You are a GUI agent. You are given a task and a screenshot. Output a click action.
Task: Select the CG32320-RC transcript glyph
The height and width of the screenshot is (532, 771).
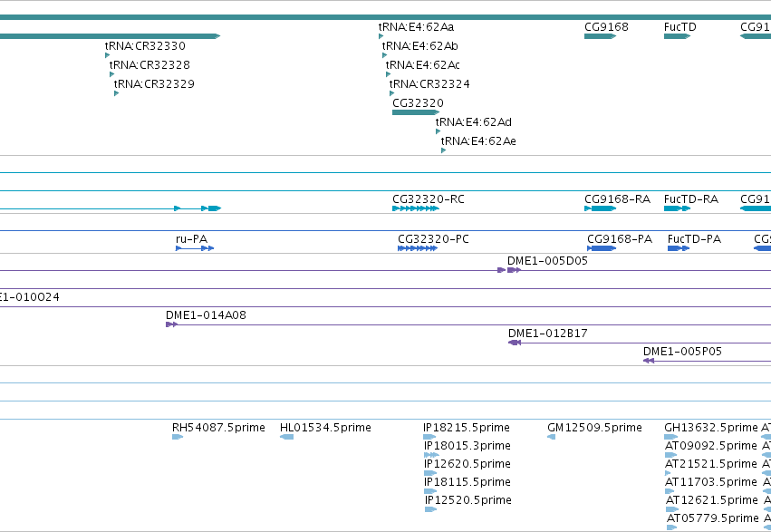click(416, 208)
